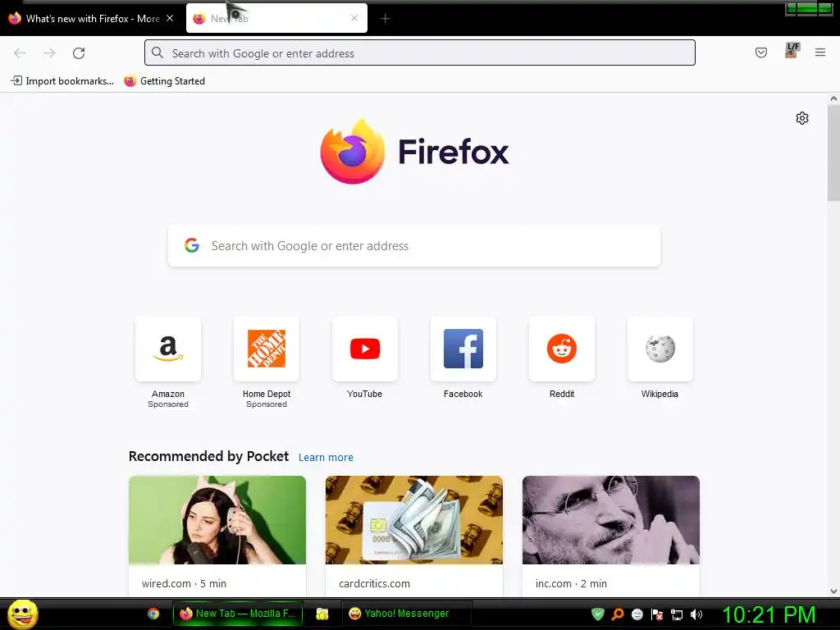The width and height of the screenshot is (840, 630).
Task: Click the scrollbar up arrow
Action: (x=833, y=98)
